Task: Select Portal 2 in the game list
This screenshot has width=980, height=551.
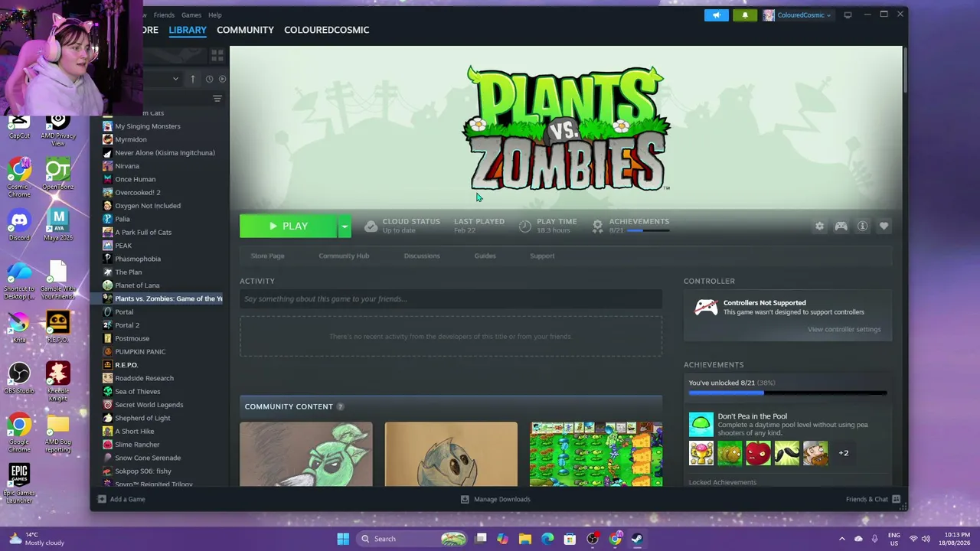Action: pyautogui.click(x=127, y=325)
